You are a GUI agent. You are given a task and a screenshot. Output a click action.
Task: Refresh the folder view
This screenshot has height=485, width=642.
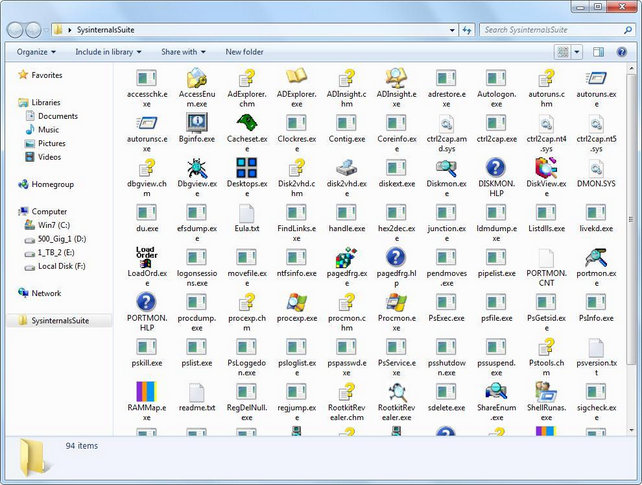pos(467,30)
